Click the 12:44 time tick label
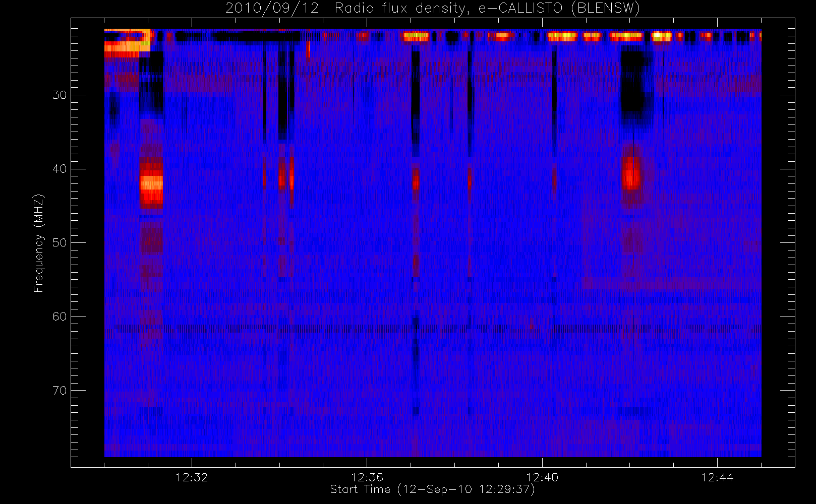The image size is (816, 504). click(717, 477)
